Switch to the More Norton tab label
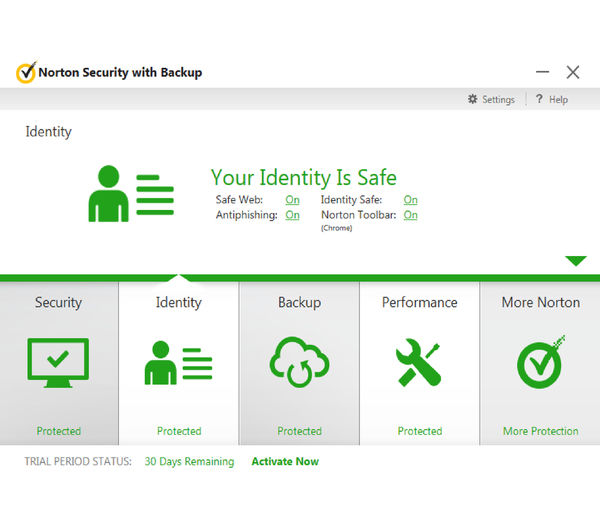This screenshot has height=532, width=600. tap(541, 302)
